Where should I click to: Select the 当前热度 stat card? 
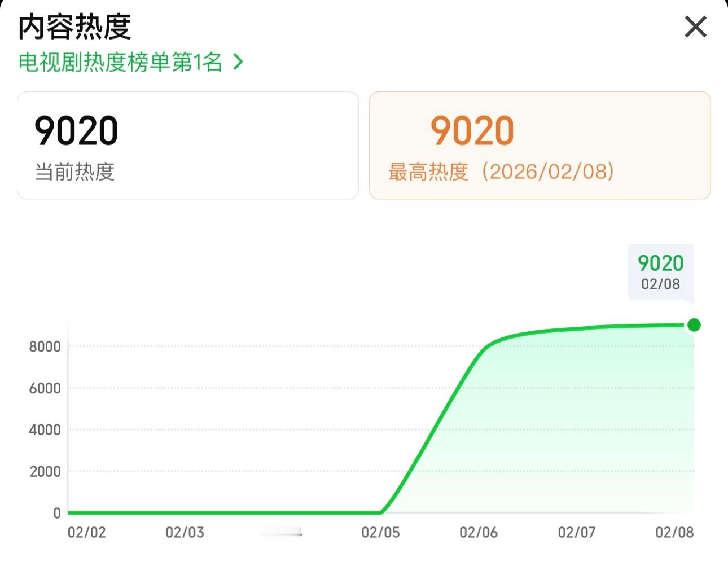click(x=188, y=144)
